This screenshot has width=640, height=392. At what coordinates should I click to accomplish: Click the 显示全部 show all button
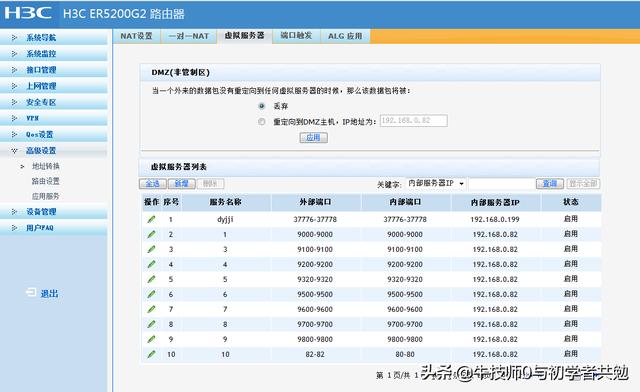pyautogui.click(x=583, y=184)
